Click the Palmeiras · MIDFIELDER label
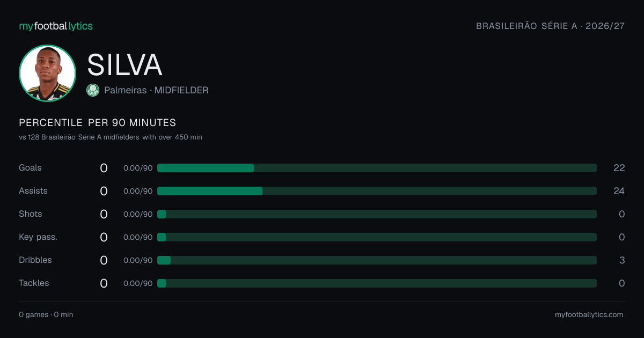644x338 pixels. coord(156,90)
